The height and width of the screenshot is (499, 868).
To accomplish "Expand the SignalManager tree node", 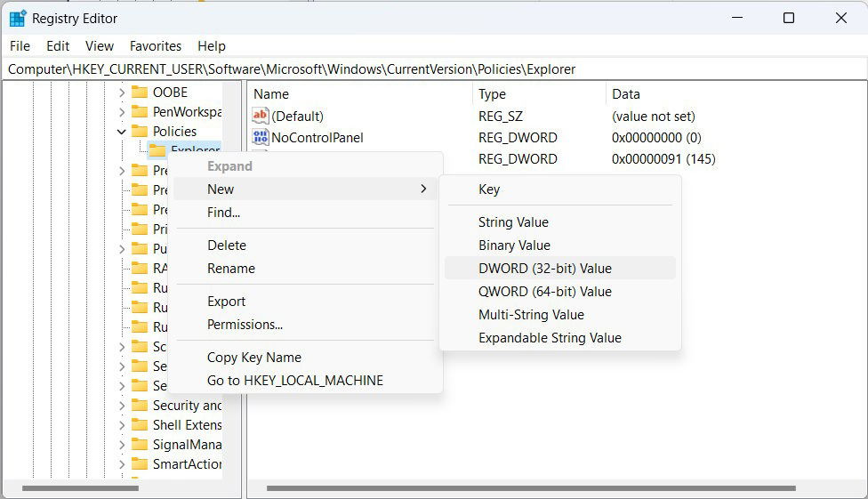I will point(122,445).
